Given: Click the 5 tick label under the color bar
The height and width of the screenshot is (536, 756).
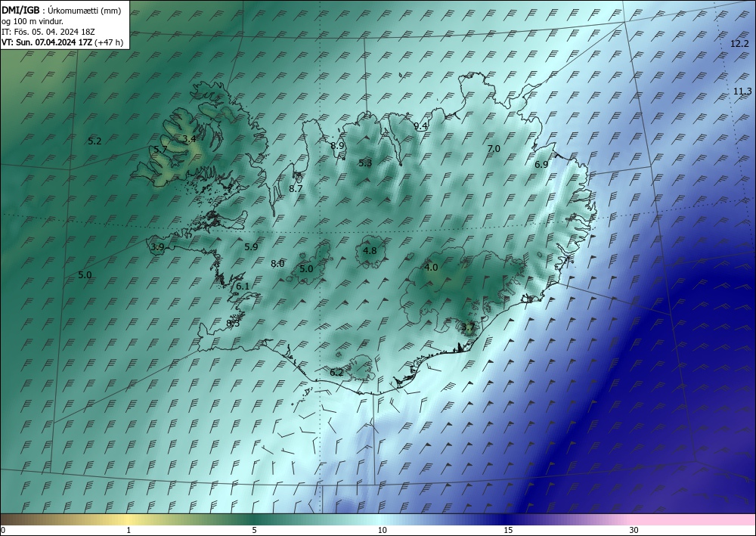Looking at the screenshot, I should (x=254, y=531).
